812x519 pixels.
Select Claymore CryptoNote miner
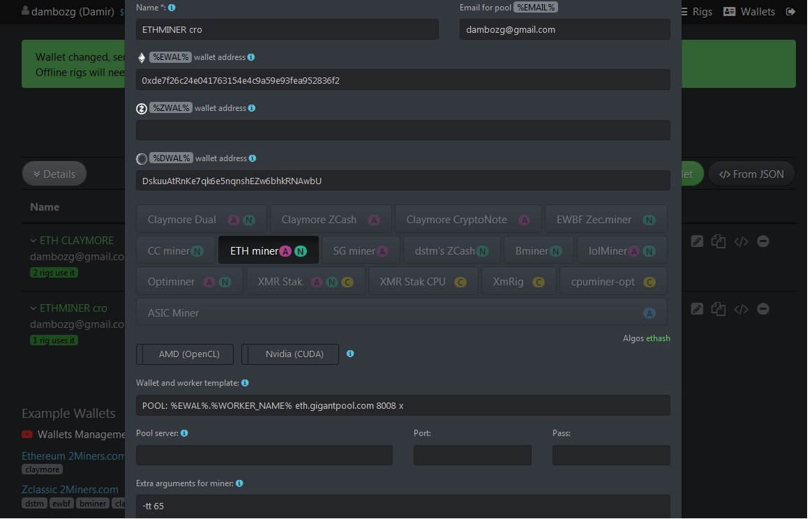[x=468, y=220]
